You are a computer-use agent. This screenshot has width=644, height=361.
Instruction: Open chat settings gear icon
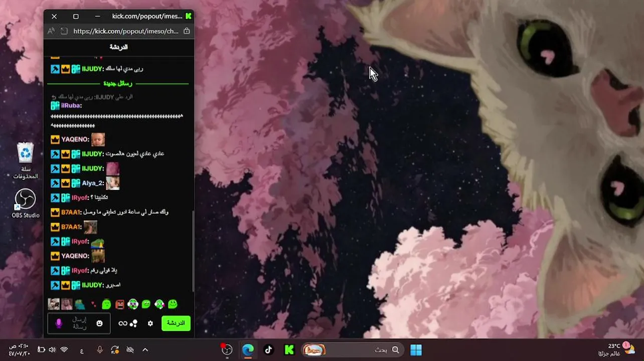[150, 323]
